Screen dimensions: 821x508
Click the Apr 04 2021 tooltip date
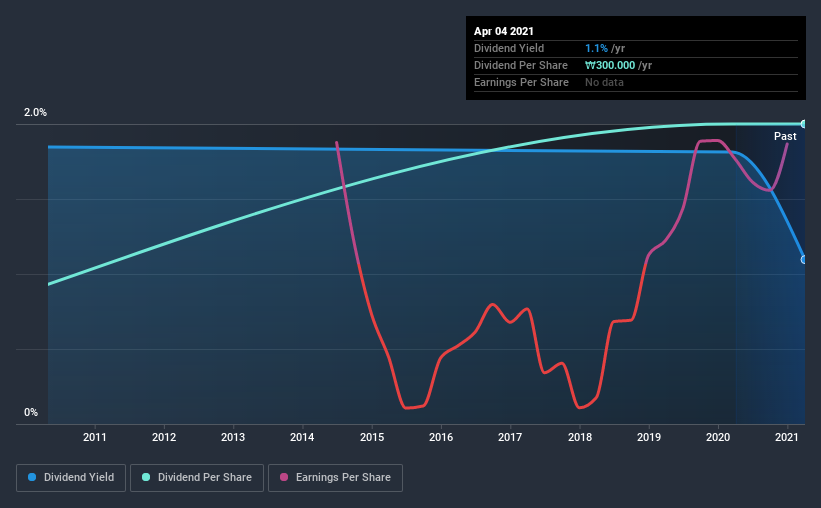pyautogui.click(x=504, y=31)
